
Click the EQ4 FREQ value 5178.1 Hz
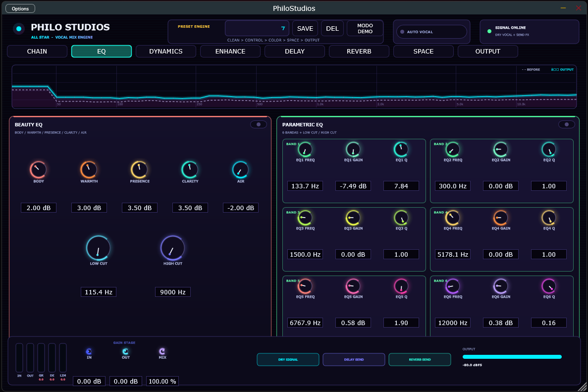453,254
